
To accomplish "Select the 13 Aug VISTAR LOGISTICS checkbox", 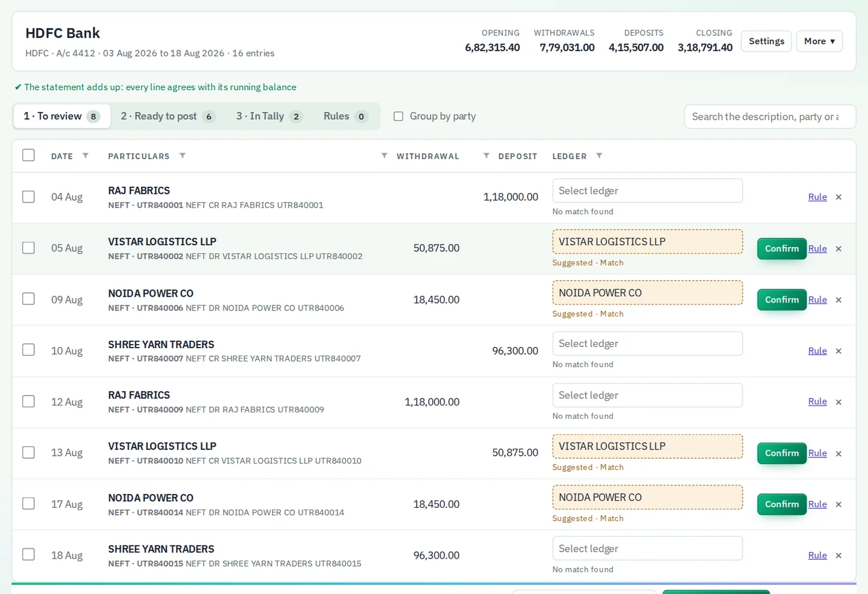I will click(x=28, y=452).
